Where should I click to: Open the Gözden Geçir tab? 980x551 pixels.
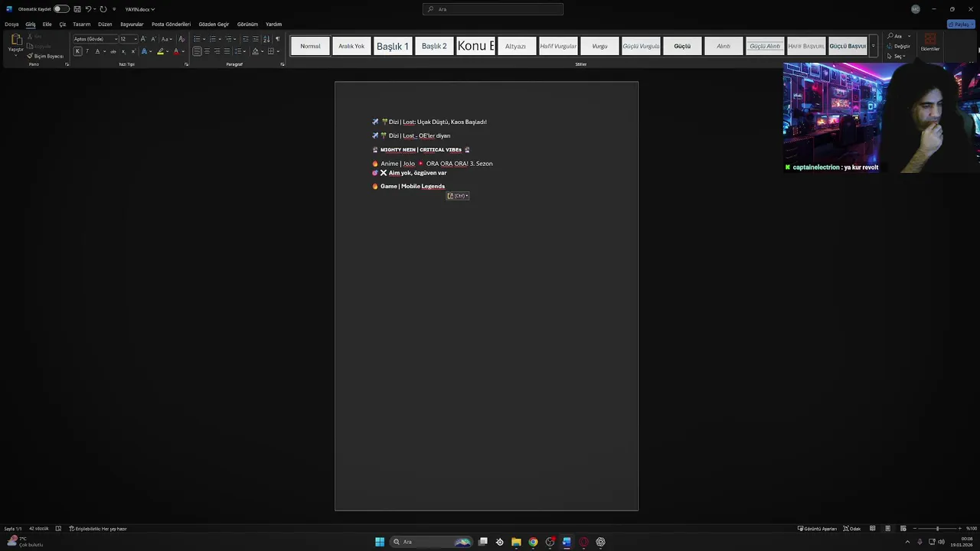point(214,24)
